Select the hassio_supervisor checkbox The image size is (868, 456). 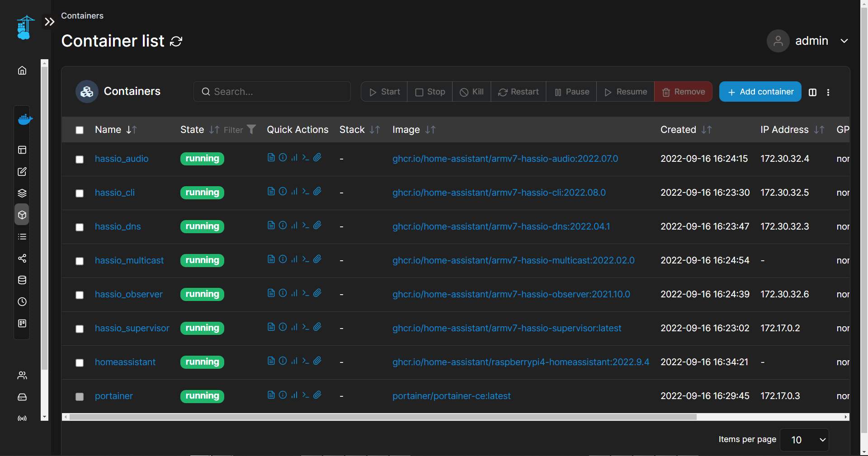80,329
